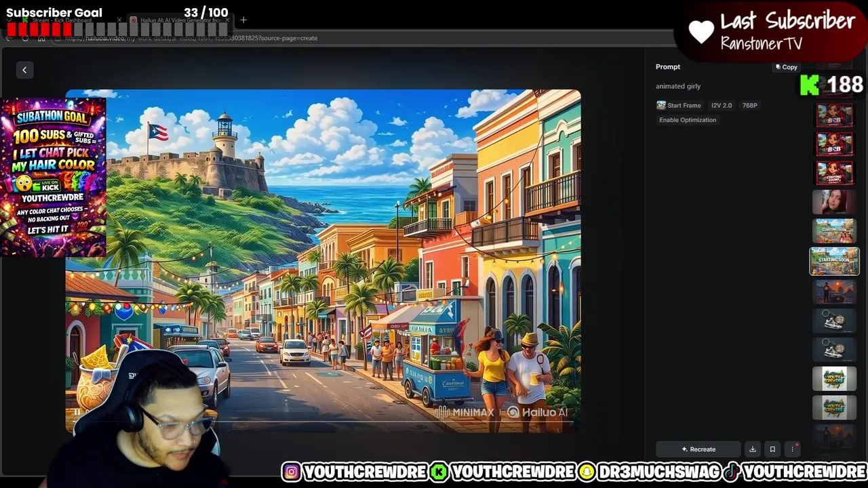Screen dimensions: 868x488
Task: Click the Start Frame thumbnail icon
Action: pos(661,105)
